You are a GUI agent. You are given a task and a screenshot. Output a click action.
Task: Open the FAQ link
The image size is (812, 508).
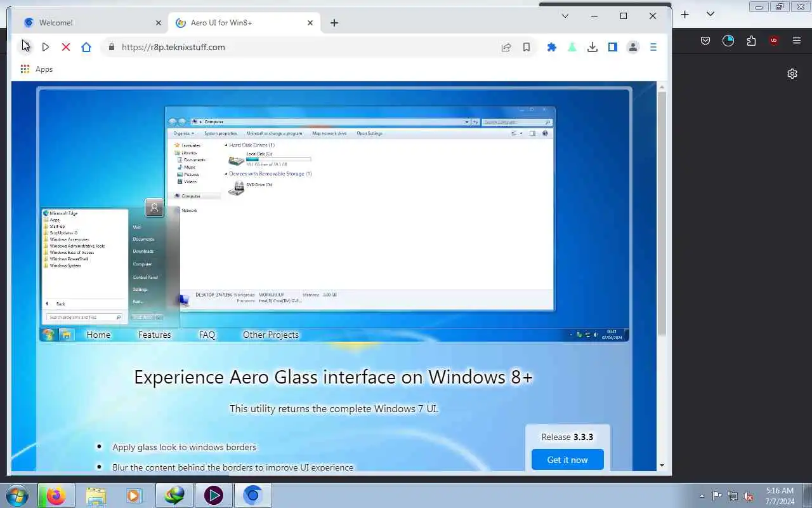point(207,335)
